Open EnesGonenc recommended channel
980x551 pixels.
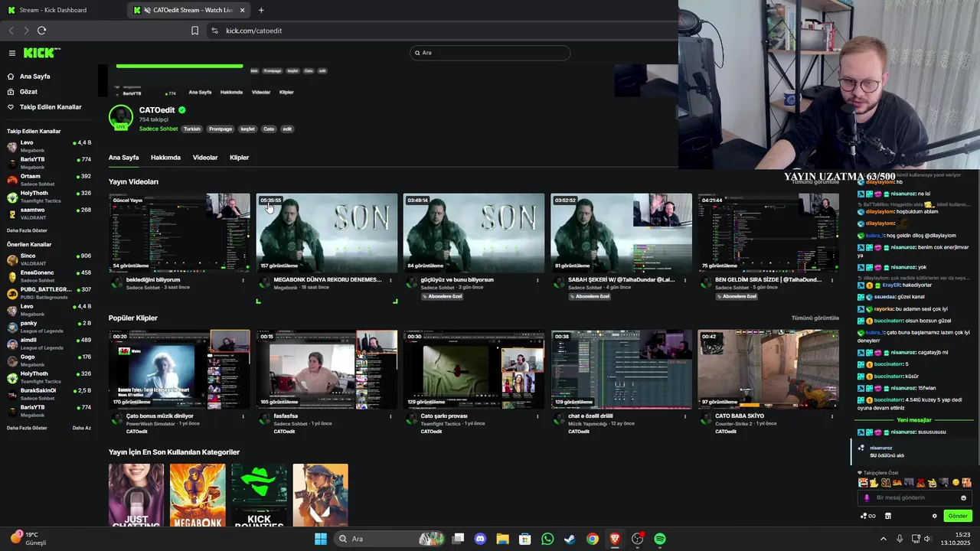pyautogui.click(x=49, y=276)
